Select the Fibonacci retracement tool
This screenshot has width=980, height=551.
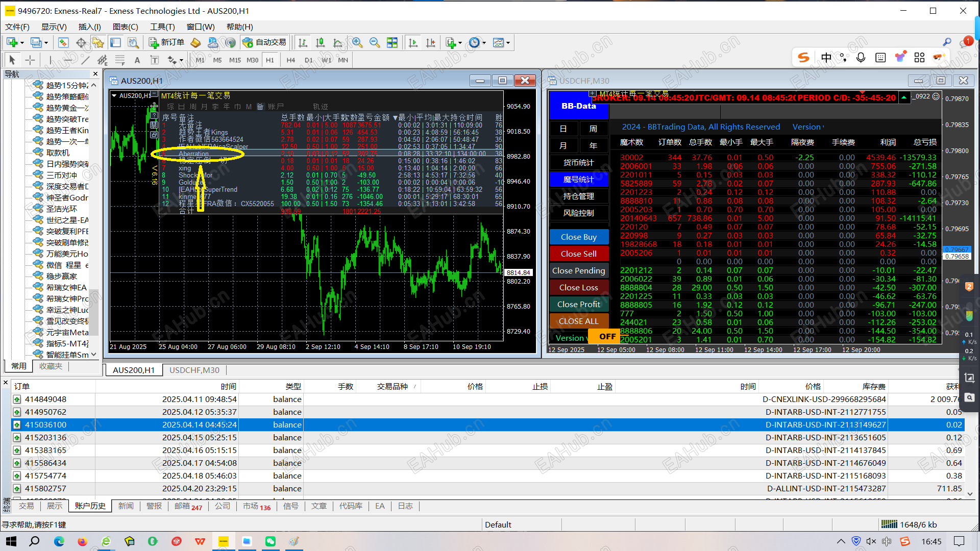point(120,60)
